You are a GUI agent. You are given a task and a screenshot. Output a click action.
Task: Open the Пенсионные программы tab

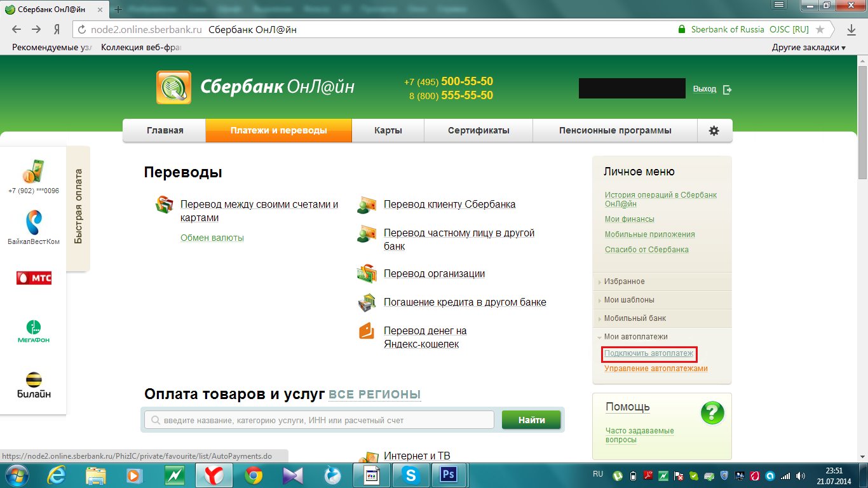(x=615, y=130)
